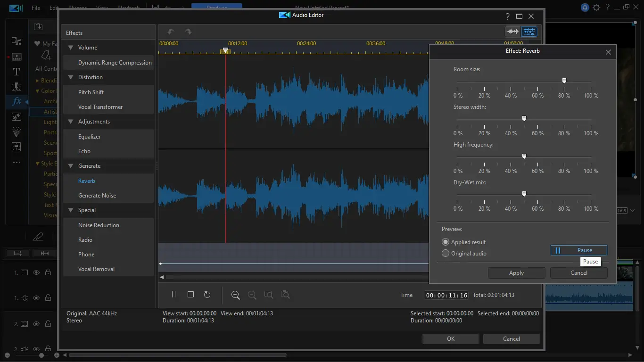Click the loop playback icon

click(x=207, y=295)
